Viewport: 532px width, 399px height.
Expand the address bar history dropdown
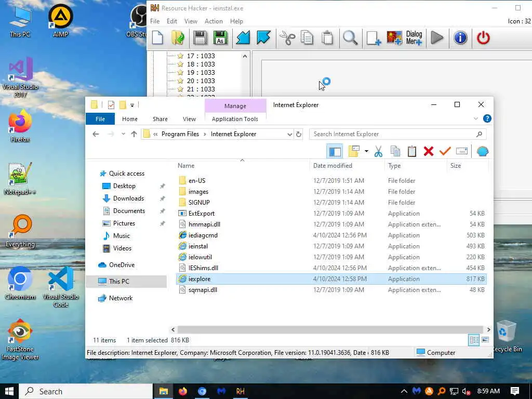tap(289, 135)
